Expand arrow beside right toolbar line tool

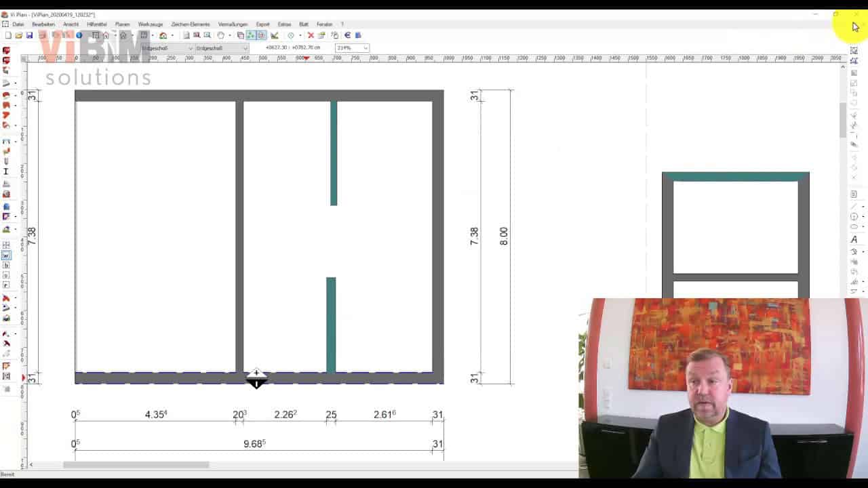(x=863, y=206)
